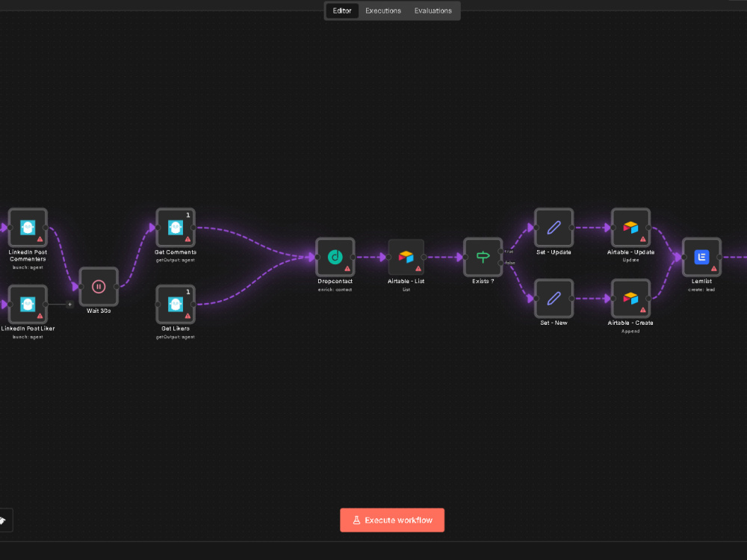Select the Get Comments Phantombuster node

[176, 228]
